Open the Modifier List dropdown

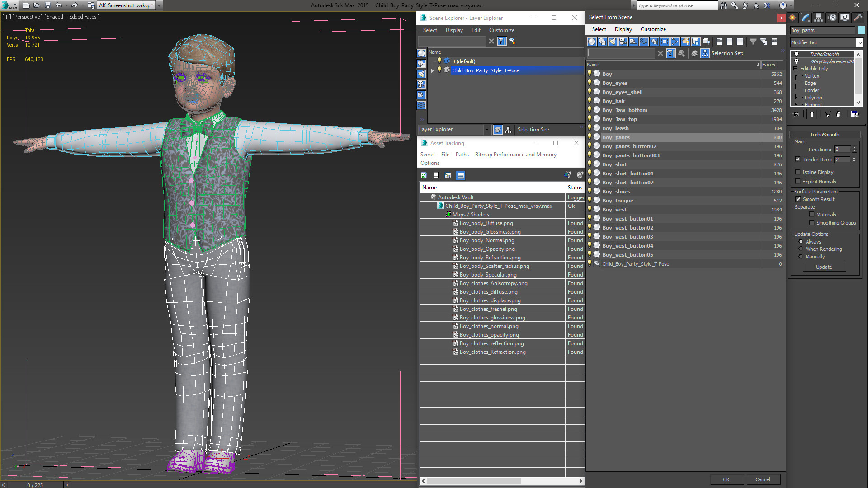tap(859, 42)
